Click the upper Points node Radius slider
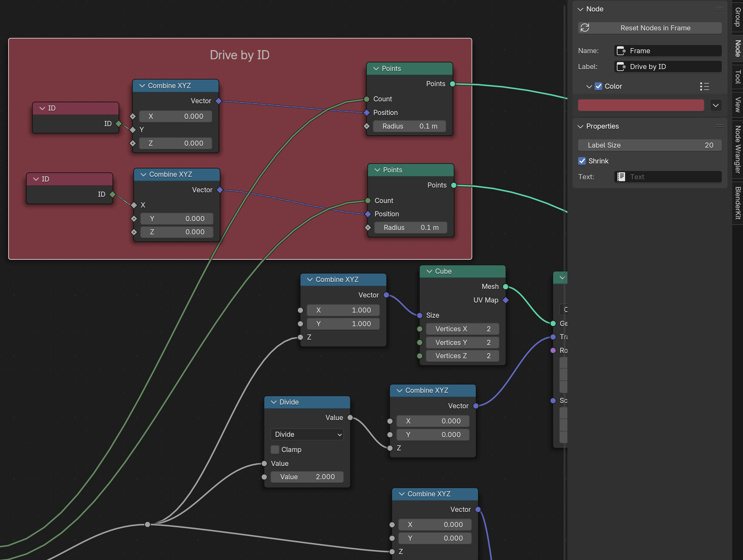 tap(410, 126)
